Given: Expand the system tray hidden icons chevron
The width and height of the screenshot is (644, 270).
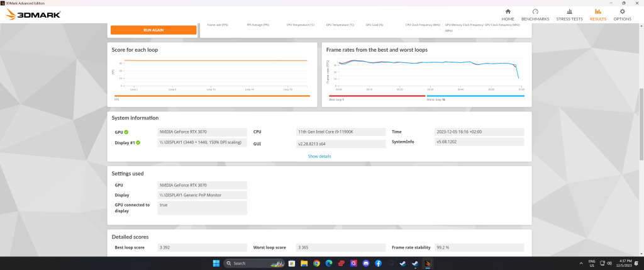Looking at the screenshot, I should click(x=580, y=263).
